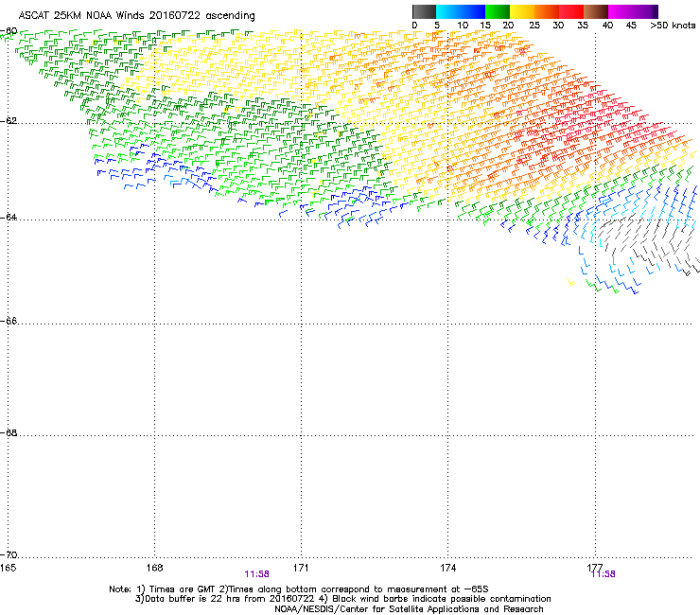700x615 pixels.
Task: Click the blue 5-15 knots legend segment
Action: point(461,11)
